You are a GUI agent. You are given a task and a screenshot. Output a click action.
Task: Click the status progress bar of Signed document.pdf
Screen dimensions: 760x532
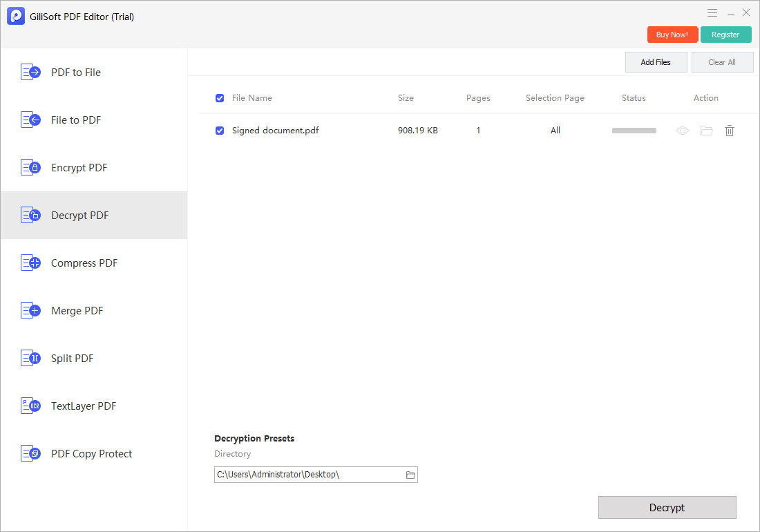pyautogui.click(x=634, y=131)
